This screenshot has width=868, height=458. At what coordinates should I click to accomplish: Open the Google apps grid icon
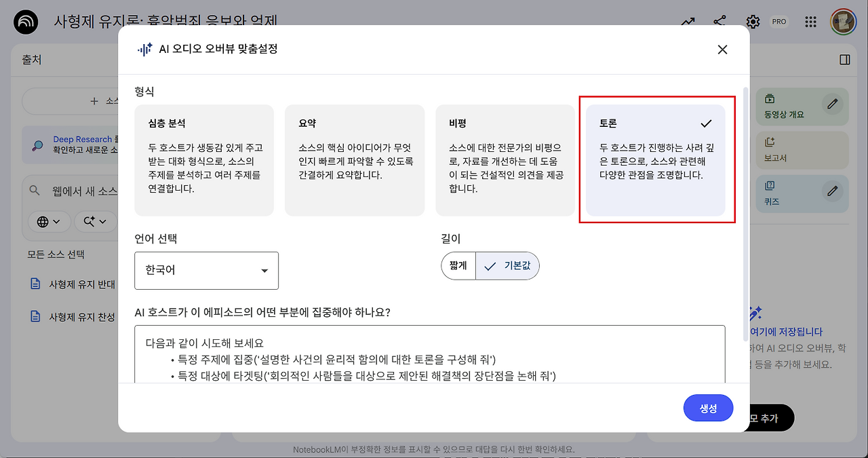point(810,22)
